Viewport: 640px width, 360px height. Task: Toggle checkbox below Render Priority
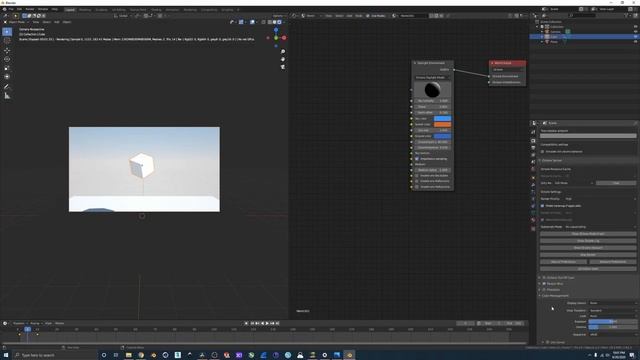[x=542, y=206]
